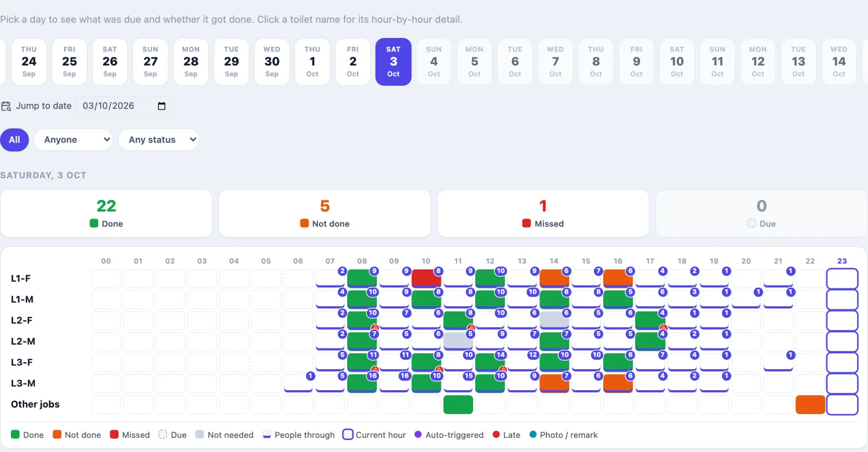Select the active Saturday 3 Oct tab
Viewport: 868px width, 452px height.
tap(393, 62)
